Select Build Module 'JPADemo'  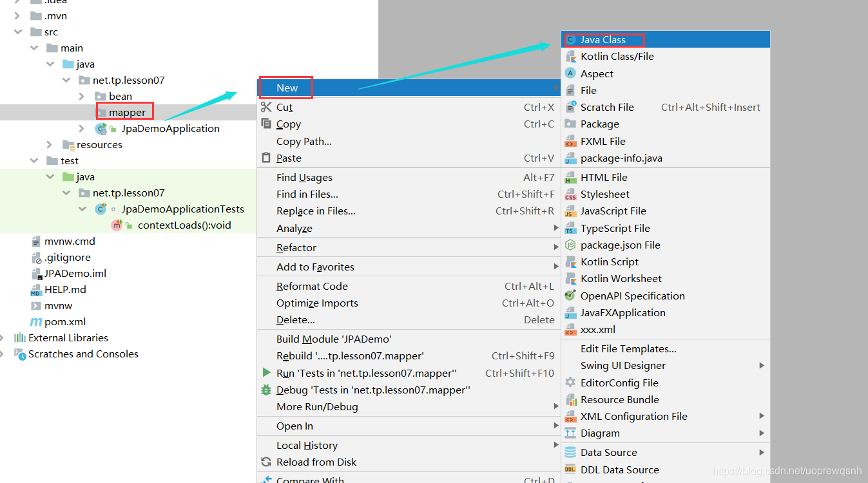click(x=409, y=339)
